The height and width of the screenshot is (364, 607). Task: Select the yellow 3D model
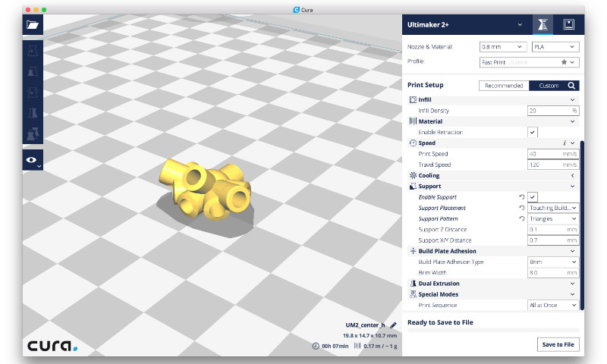(x=205, y=190)
